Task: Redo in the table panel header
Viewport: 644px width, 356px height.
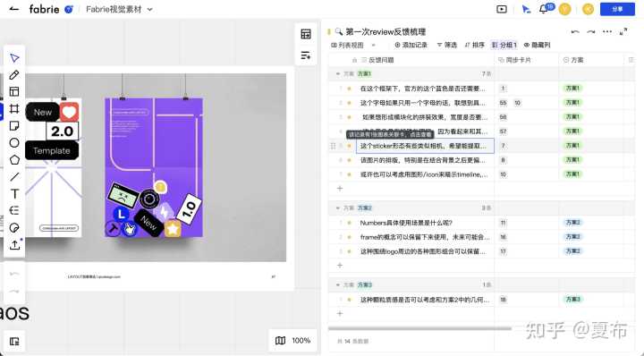Action: [591, 31]
